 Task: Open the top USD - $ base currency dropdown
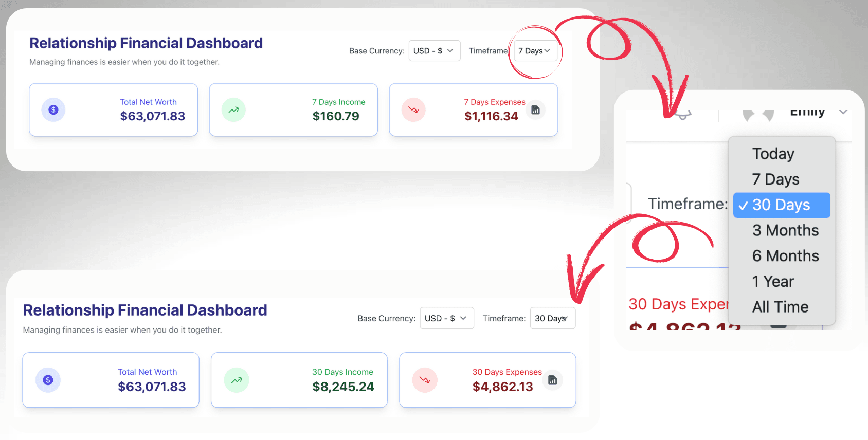coord(435,51)
